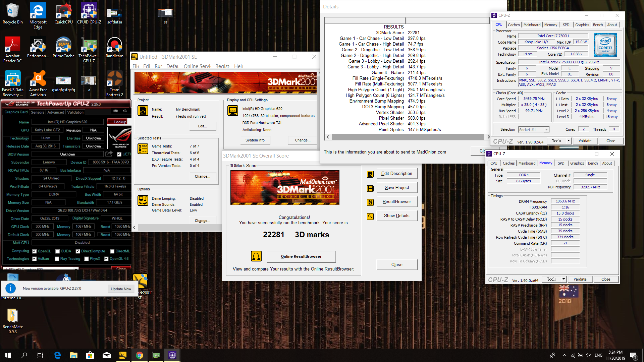Image resolution: width=644 pixels, height=362 pixels.
Task: Open notification center icon
Action: pos(634,356)
